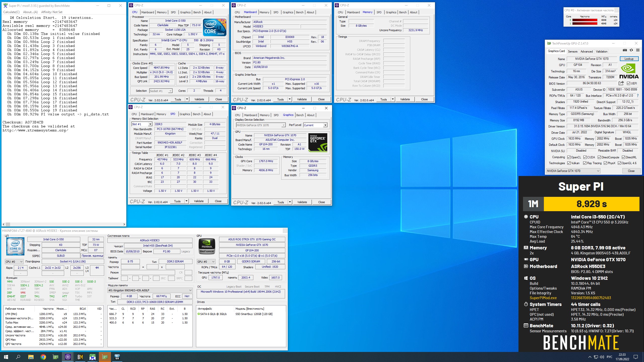Open BenchMate from the BM taskbar icon
The image size is (644, 362).
pos(80,357)
